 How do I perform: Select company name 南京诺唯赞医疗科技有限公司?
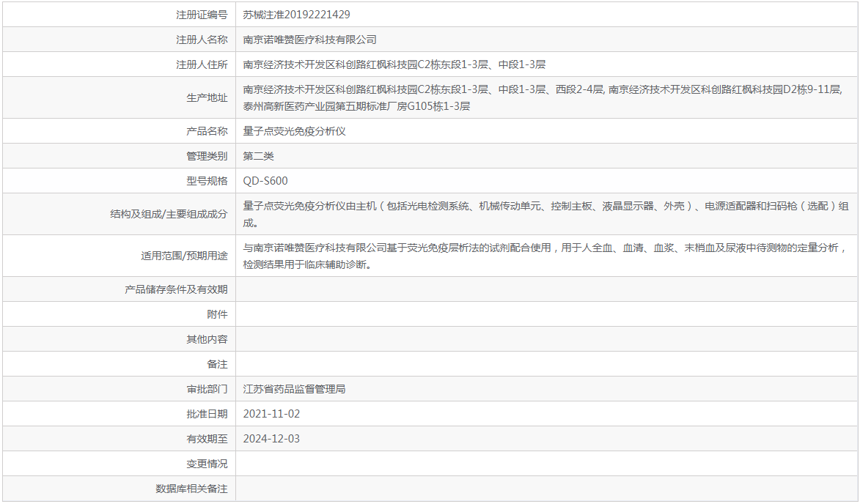click(x=310, y=40)
